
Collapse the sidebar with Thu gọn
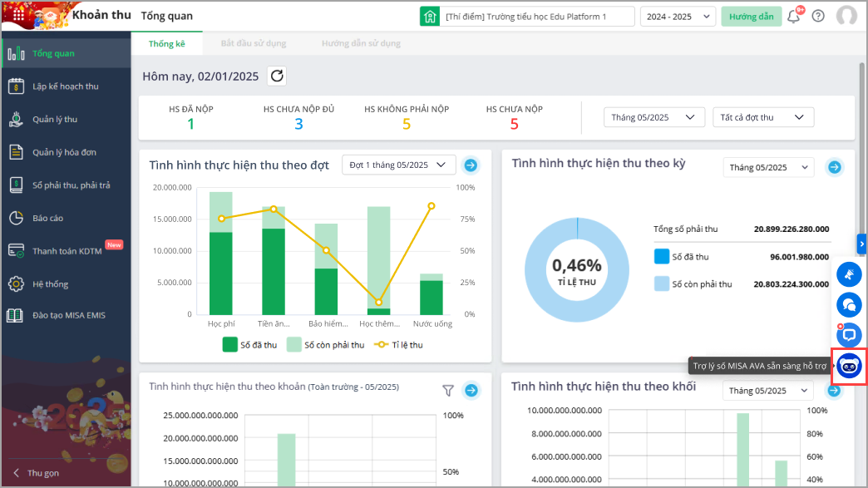click(36, 473)
